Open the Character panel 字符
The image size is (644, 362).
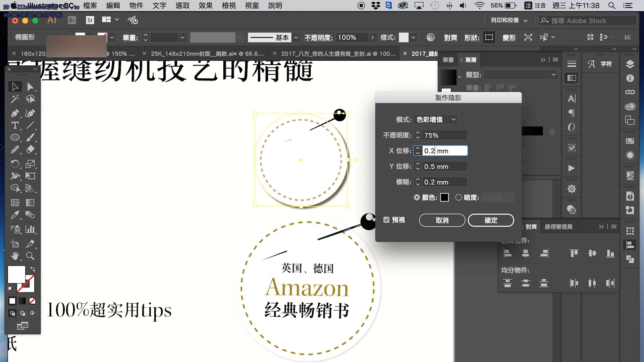coord(600,64)
